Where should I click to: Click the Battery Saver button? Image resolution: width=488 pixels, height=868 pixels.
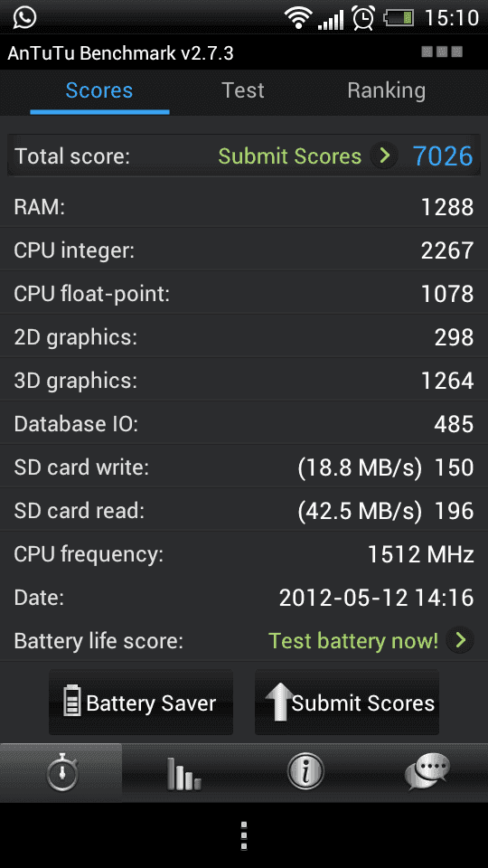coord(141,703)
